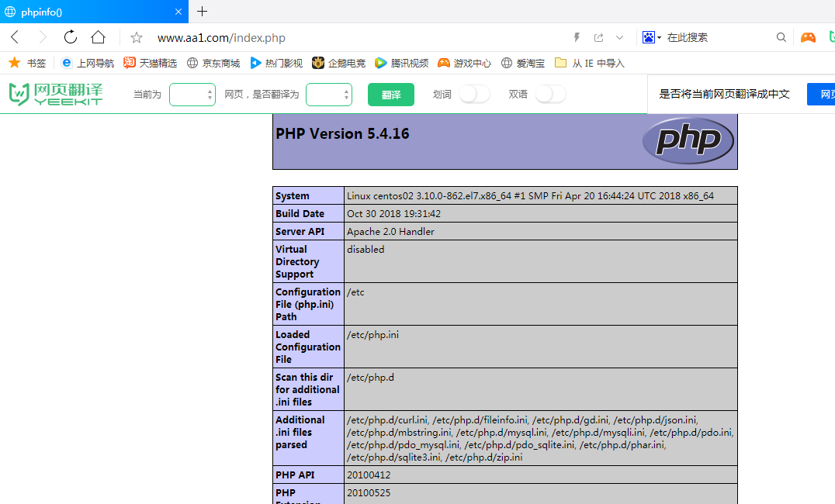835x504 pixels.
Task: Open the game controller icon
Action: click(808, 37)
